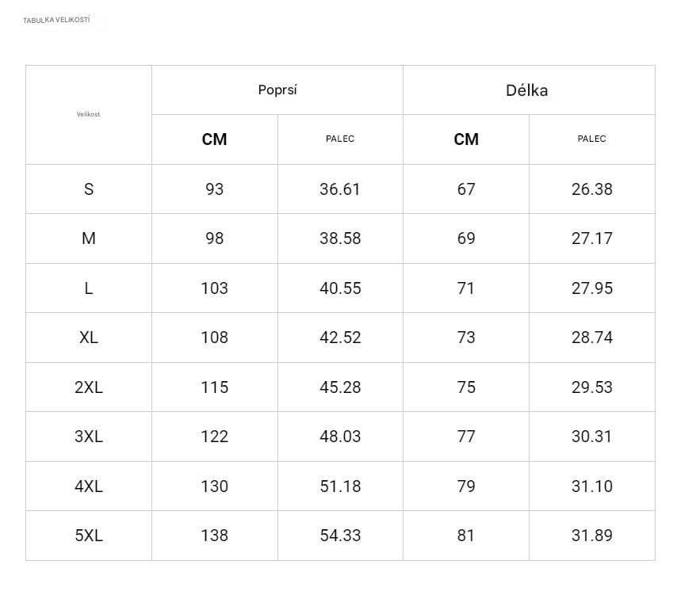Click the 75 length value cell
The width and height of the screenshot is (700, 595).
pyautogui.click(x=466, y=387)
